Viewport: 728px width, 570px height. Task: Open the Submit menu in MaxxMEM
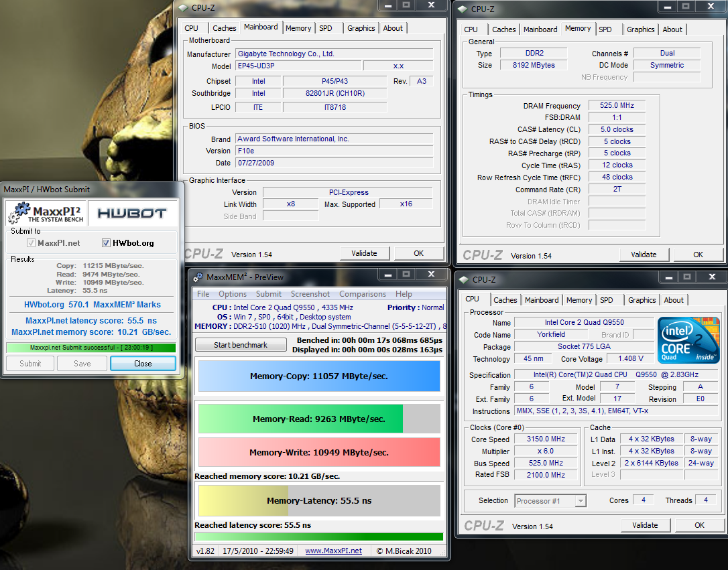point(268,294)
